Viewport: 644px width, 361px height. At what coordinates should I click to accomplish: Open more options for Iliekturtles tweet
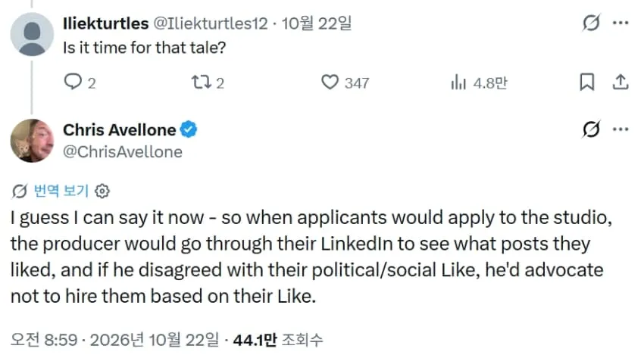click(x=621, y=23)
